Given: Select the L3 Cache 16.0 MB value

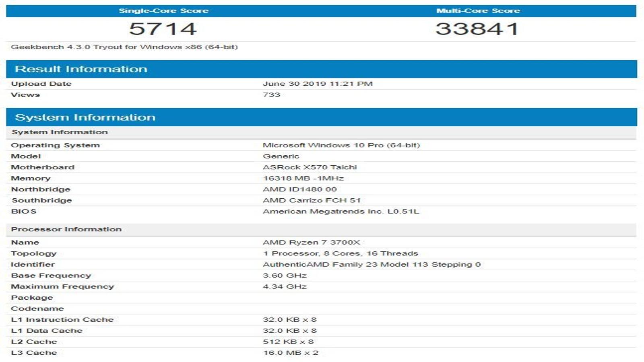Looking at the screenshot, I should (291, 353).
